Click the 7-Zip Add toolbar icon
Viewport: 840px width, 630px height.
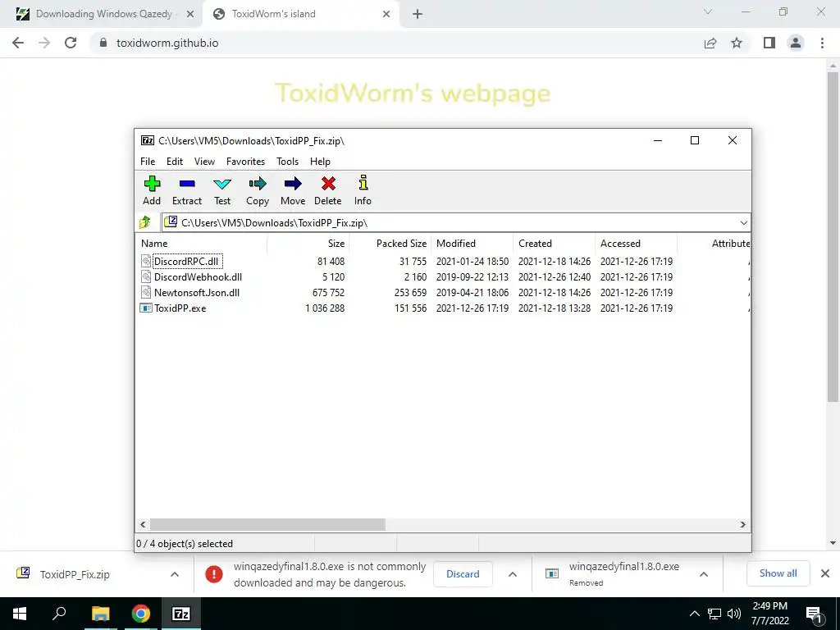click(152, 184)
